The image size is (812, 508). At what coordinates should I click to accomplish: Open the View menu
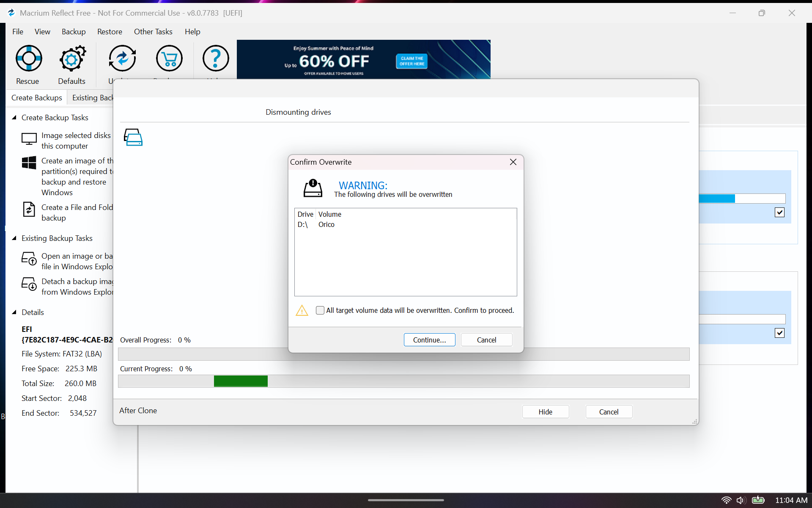[x=42, y=32]
